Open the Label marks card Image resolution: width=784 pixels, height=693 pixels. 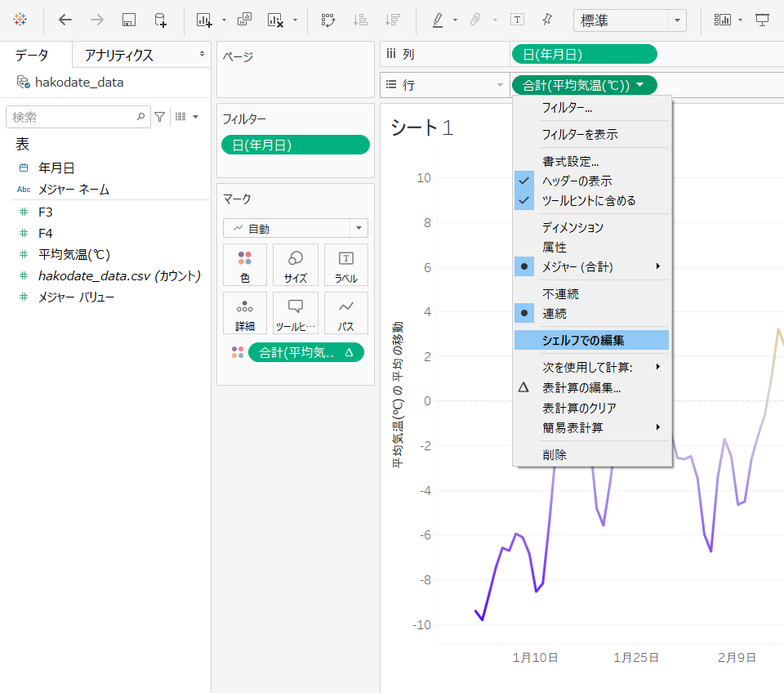(346, 265)
